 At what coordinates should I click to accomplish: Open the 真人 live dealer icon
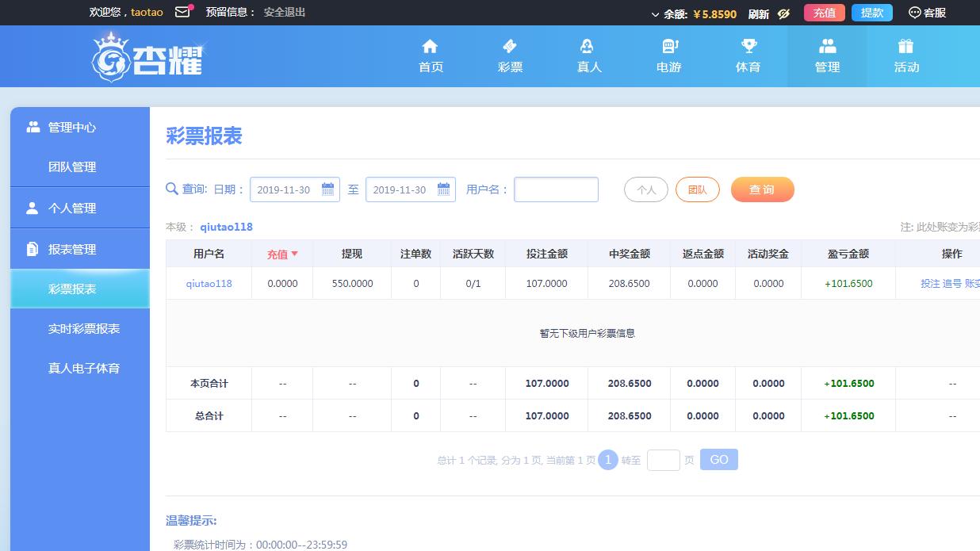pos(588,46)
